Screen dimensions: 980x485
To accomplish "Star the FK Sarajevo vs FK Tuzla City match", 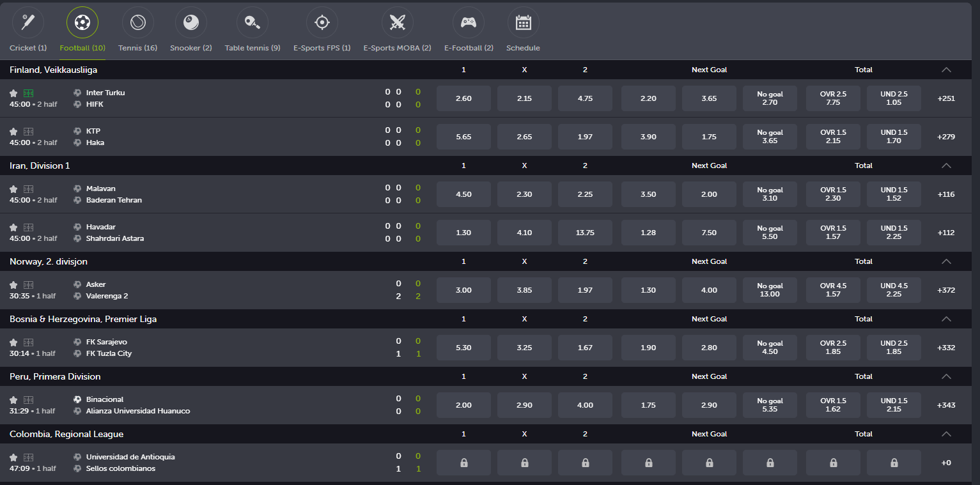I will coord(13,343).
